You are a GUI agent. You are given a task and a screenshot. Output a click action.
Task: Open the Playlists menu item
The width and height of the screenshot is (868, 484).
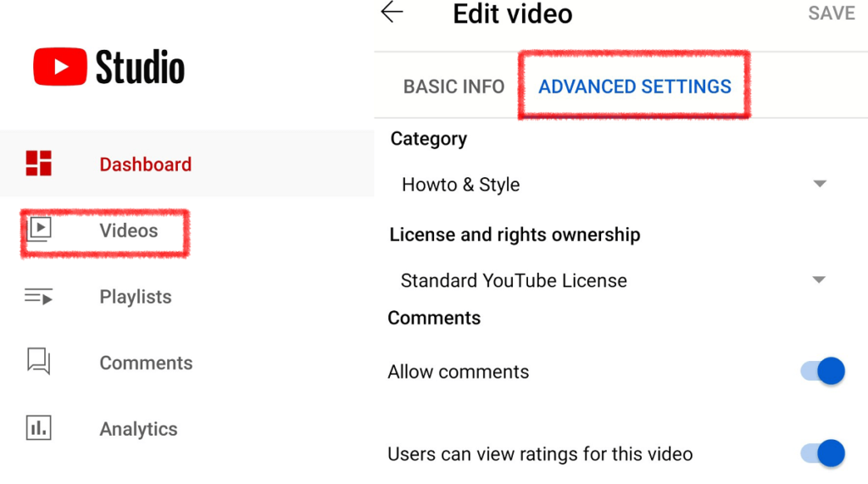tap(136, 297)
